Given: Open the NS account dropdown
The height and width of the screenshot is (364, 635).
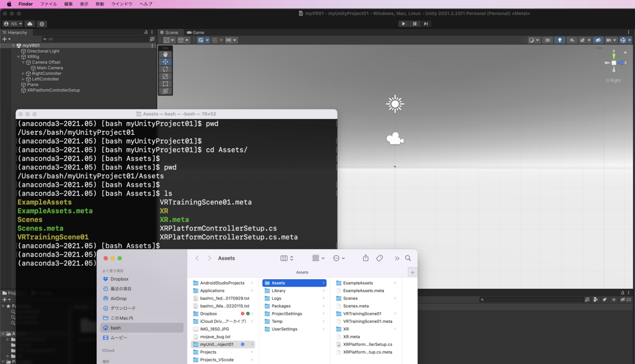Looking at the screenshot, I should tap(13, 24).
